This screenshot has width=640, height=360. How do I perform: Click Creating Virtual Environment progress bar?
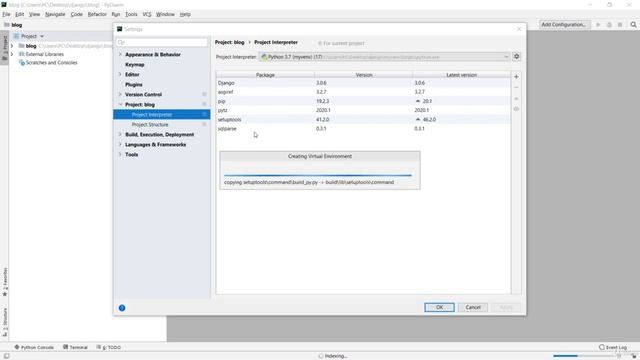[318, 175]
